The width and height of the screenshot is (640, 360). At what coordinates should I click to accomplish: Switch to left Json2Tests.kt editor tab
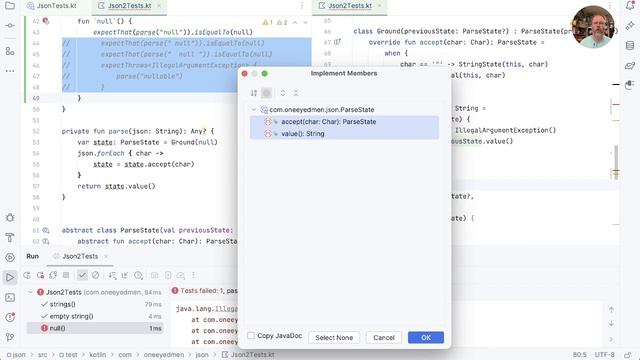point(129,6)
